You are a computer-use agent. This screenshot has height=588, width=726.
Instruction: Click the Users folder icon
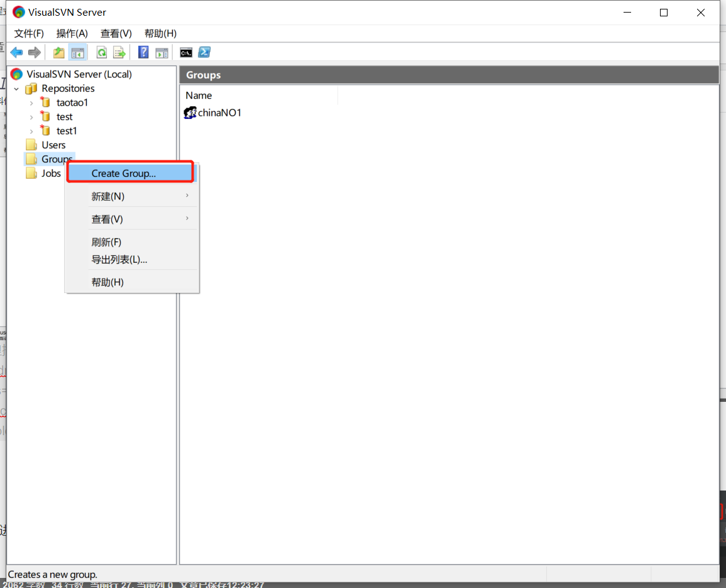click(x=31, y=145)
